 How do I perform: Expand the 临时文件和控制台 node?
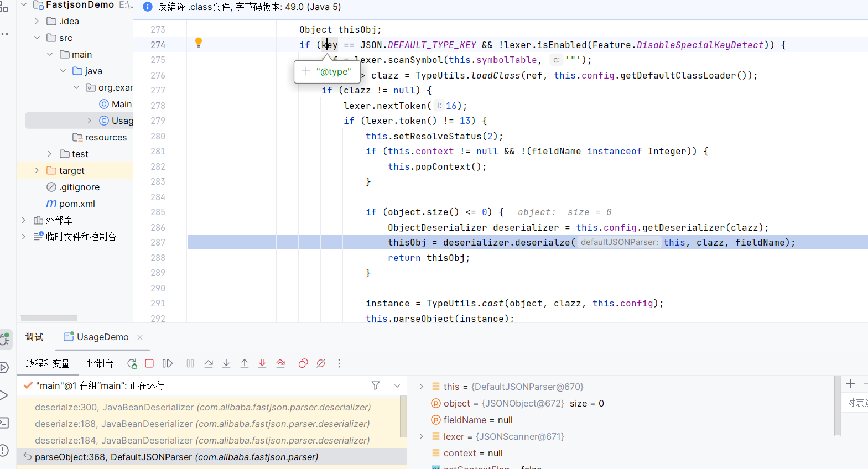24,237
